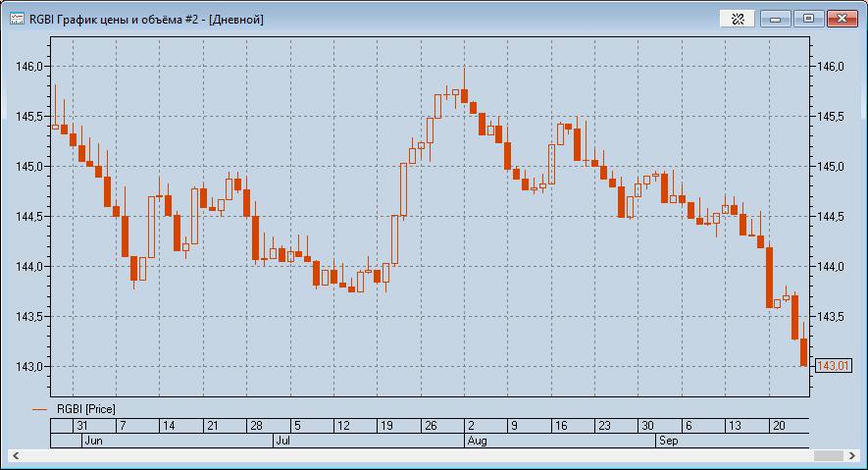This screenshot has width=868, height=470.
Task: Click the orange RGBI legend line marker
Action: click(40, 410)
